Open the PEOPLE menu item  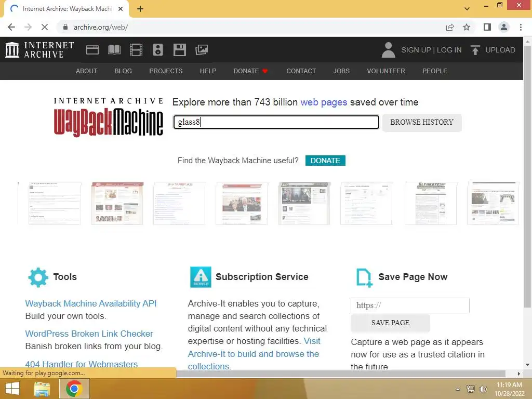pos(435,71)
